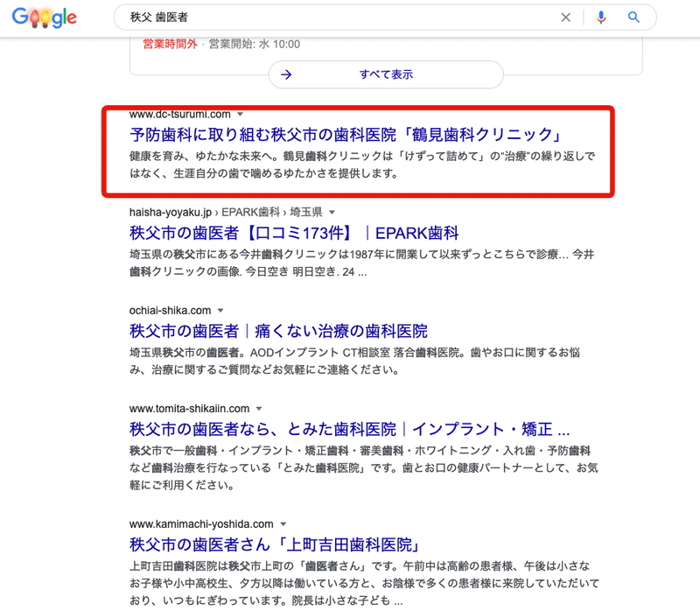Click the www.dc-tsurumi.com URL text
This screenshot has width=700, height=611.
(180, 115)
